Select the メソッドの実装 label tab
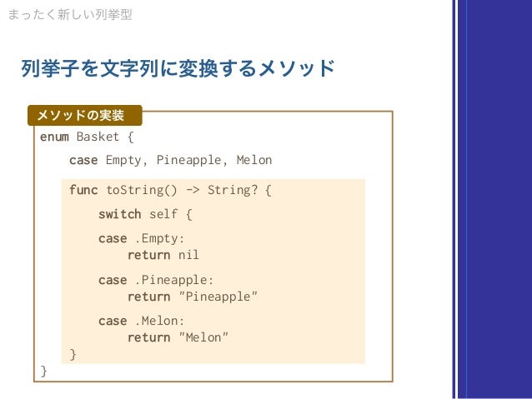Viewport: 532px width, 399px height. (85, 115)
